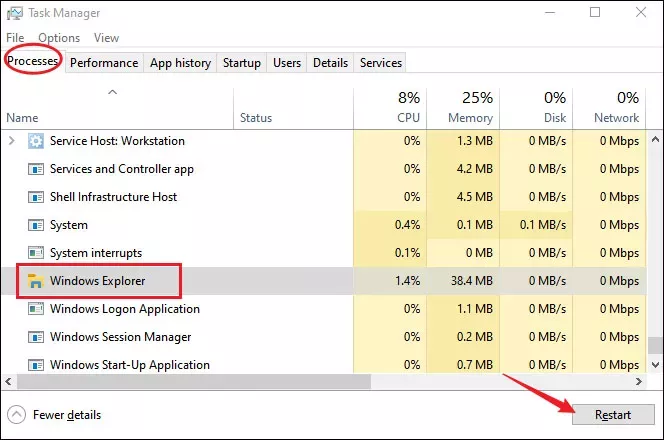Maximize the Task Manager window
This screenshot has width=664, height=440.
point(595,12)
